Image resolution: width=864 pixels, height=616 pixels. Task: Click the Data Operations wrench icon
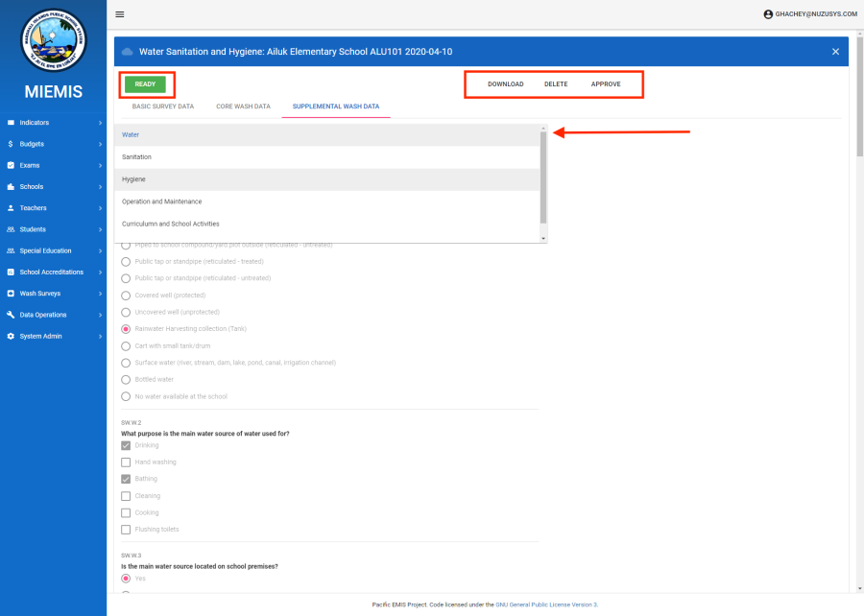(11, 315)
